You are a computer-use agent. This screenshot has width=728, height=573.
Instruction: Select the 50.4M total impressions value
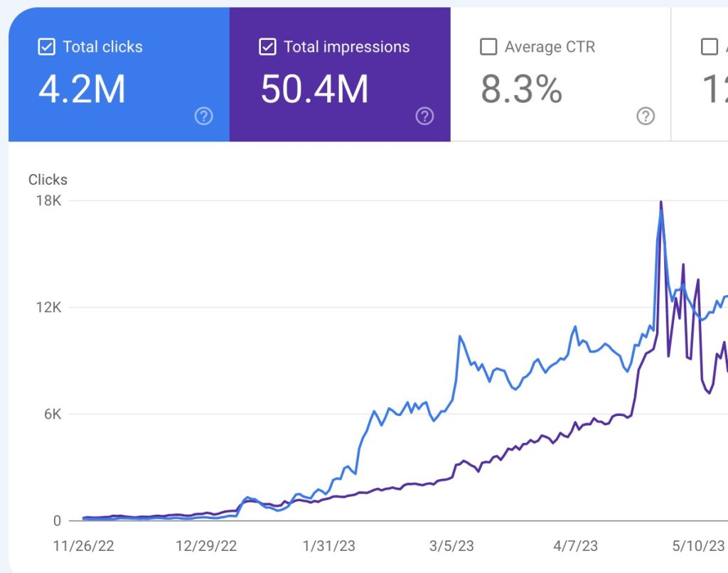(x=314, y=89)
